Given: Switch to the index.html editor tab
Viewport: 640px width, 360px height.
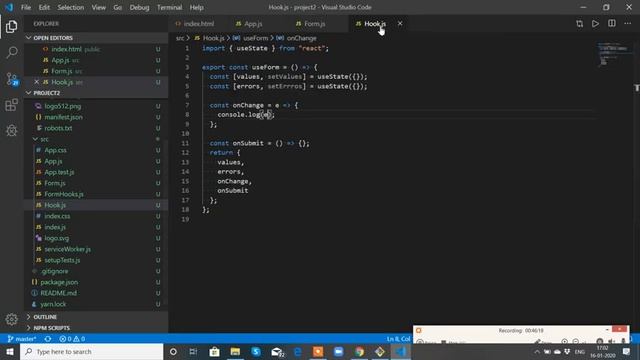Looking at the screenshot, I should click(x=198, y=24).
